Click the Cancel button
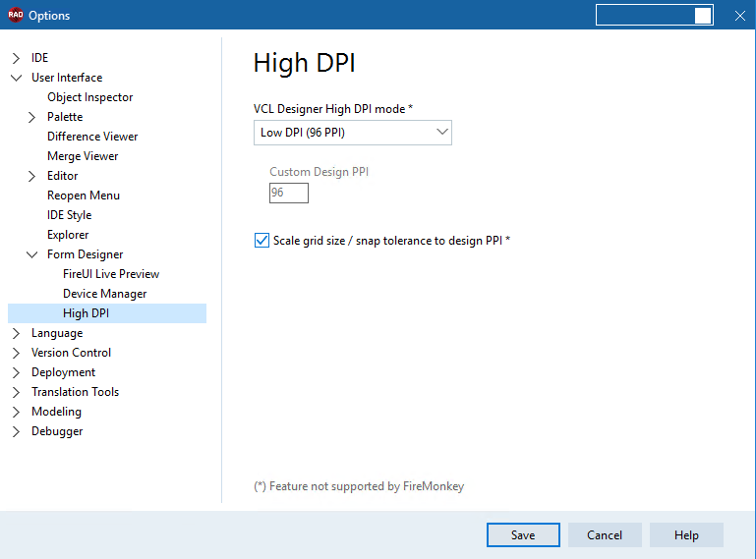Image resolution: width=756 pixels, height=559 pixels. point(605,534)
